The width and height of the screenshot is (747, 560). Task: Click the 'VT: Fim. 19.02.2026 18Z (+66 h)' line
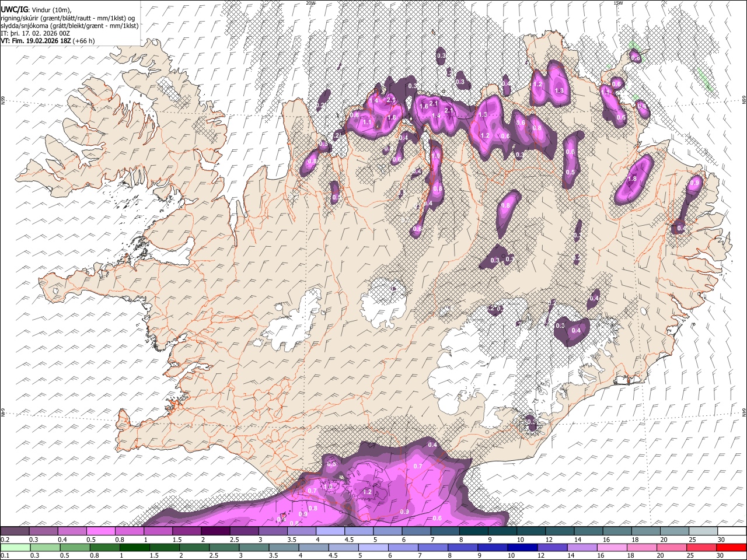(48, 41)
